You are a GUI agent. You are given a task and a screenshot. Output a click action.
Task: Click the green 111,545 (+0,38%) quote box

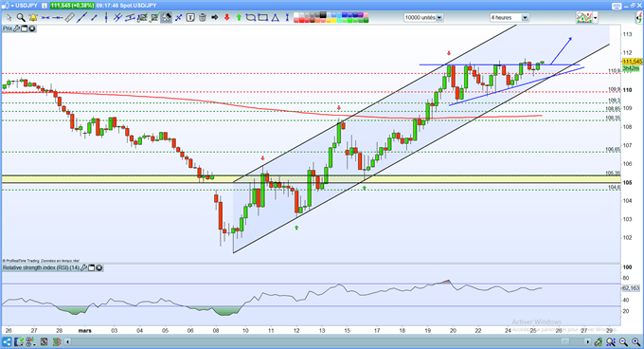(x=72, y=6)
